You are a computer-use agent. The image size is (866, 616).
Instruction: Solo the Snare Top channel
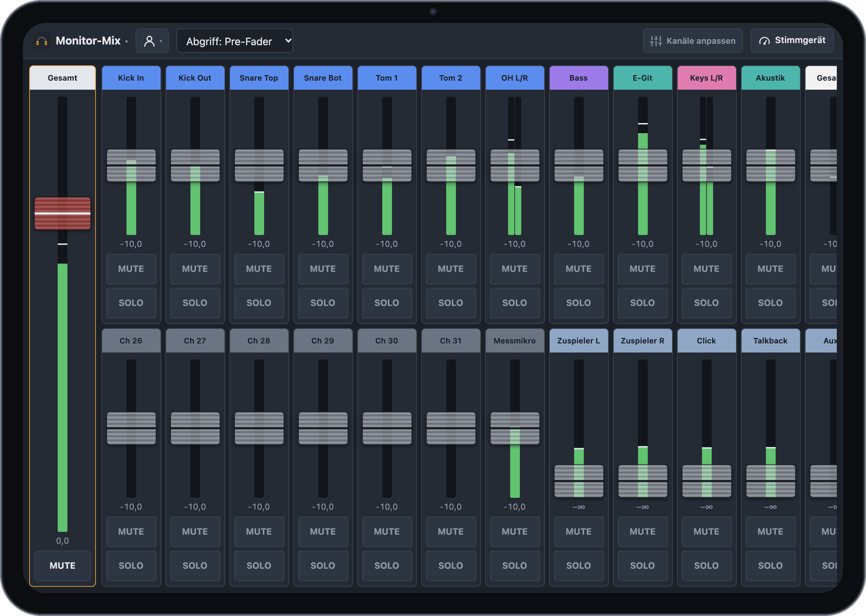[x=259, y=303]
